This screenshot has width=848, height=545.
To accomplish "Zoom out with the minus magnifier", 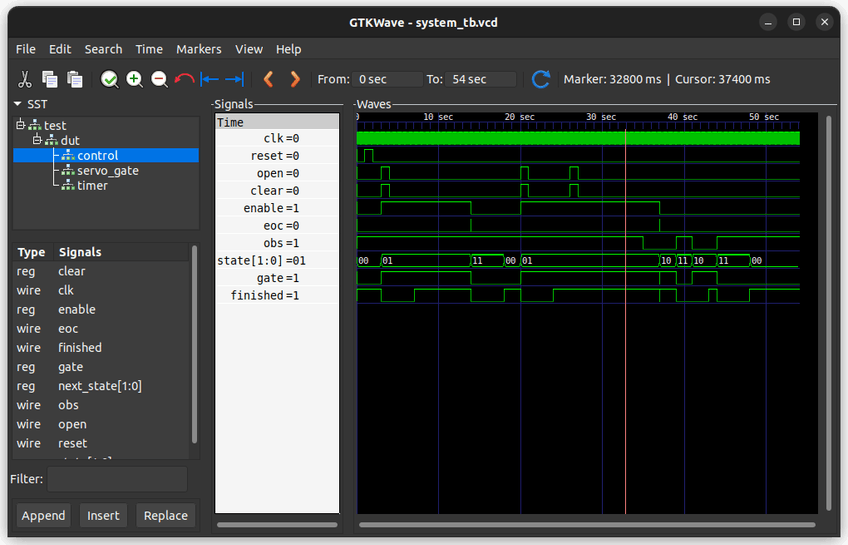I will click(x=159, y=79).
